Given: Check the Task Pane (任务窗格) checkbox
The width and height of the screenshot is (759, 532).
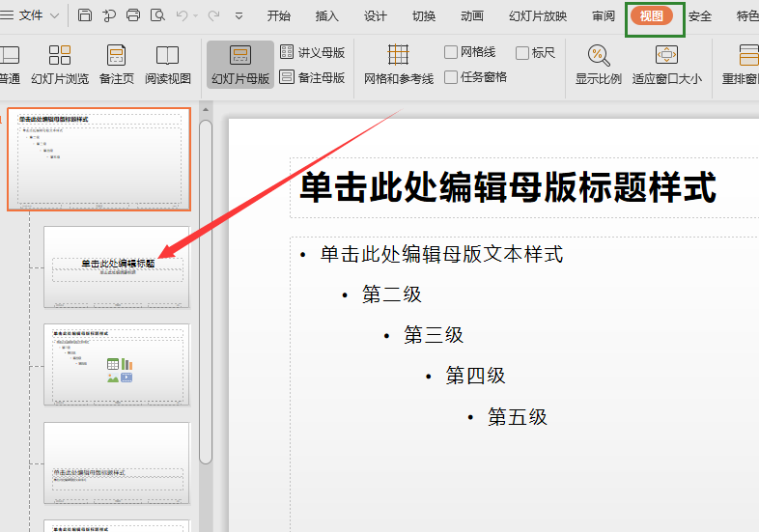Looking at the screenshot, I should click(451, 77).
